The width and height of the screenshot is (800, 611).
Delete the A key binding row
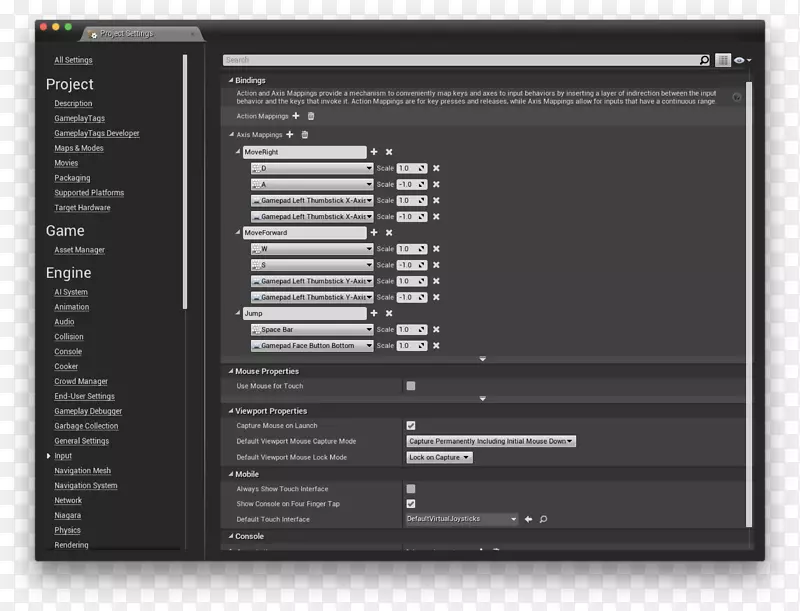436,184
